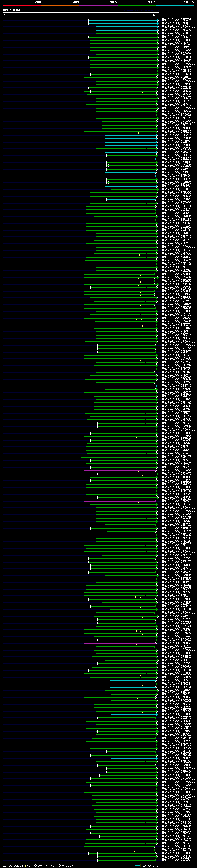Select the UniRef100_Q8LLI4 label

tap(177, 155)
